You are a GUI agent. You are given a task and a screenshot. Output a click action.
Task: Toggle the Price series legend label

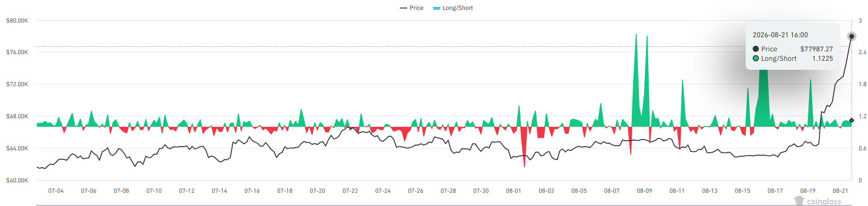pos(416,8)
